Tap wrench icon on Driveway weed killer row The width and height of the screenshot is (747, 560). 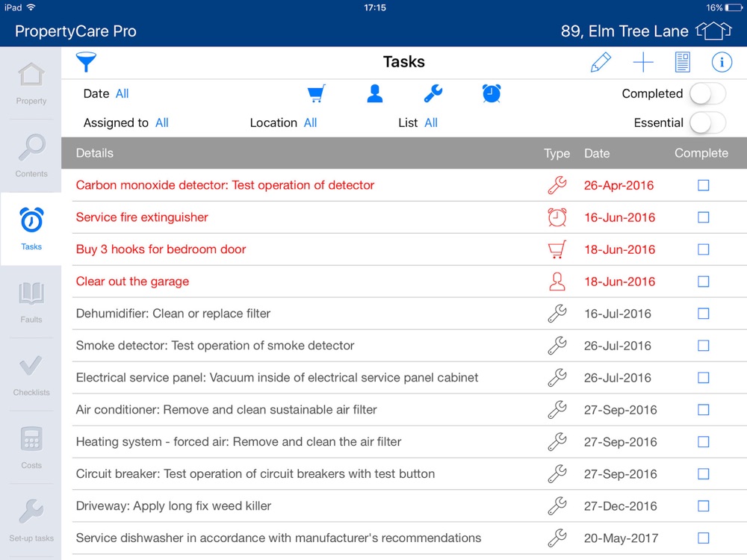557,505
